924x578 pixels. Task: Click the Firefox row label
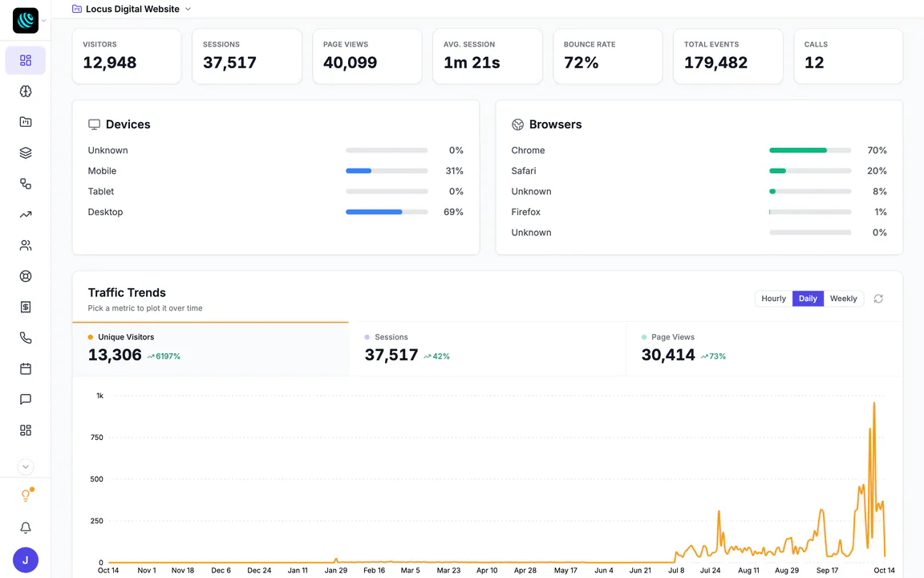tap(525, 212)
